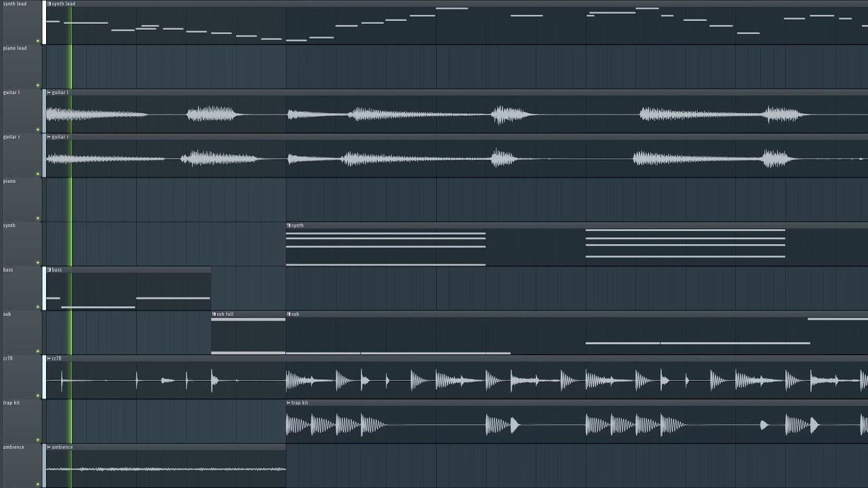The width and height of the screenshot is (868, 488).
Task: Open the sub pattern clip menu icon
Action: click(289, 314)
